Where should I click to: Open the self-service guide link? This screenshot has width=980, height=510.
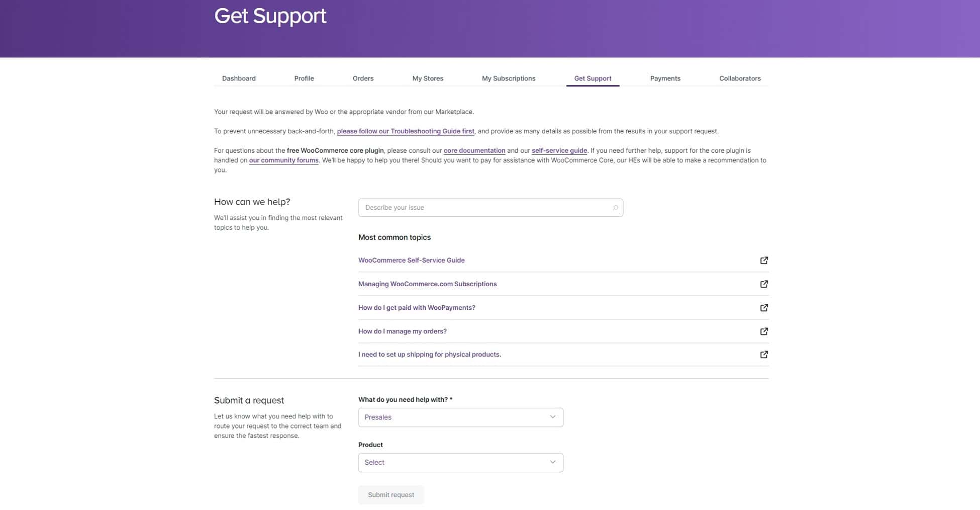(559, 150)
